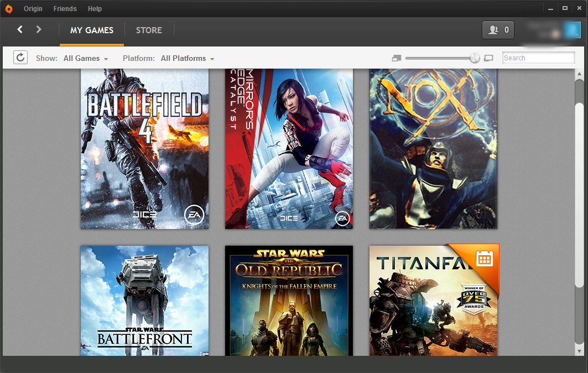Open the Help menu
Image resolution: width=588 pixels, height=373 pixels.
pos(95,9)
